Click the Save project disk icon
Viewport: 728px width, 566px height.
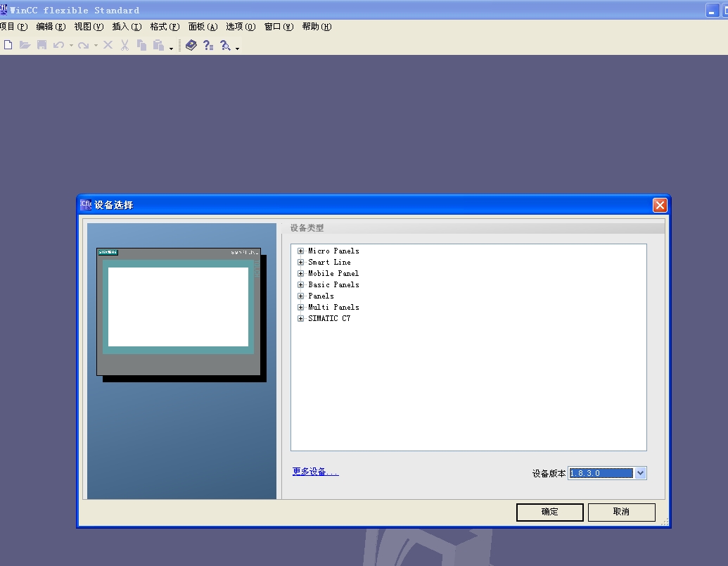pyautogui.click(x=41, y=45)
